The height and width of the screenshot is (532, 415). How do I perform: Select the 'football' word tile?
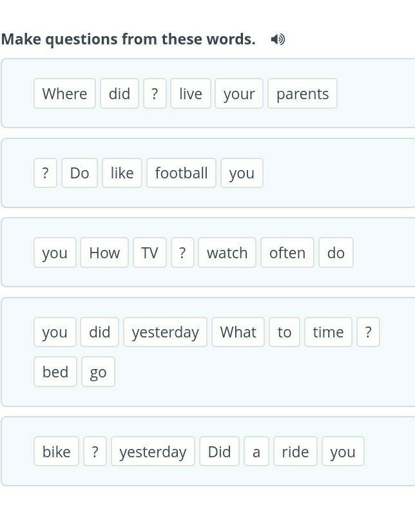point(181,173)
